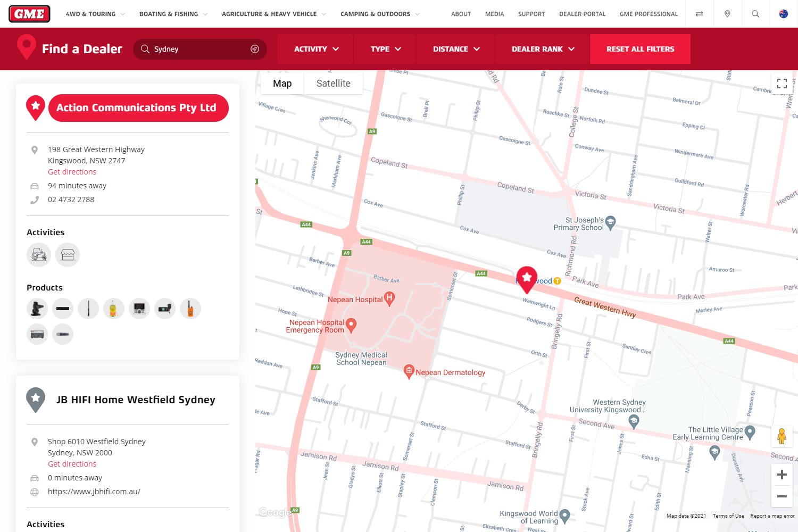Open JB HIFI Home Westfield Sydney dealer
This screenshot has width=798, height=532.
point(136,400)
